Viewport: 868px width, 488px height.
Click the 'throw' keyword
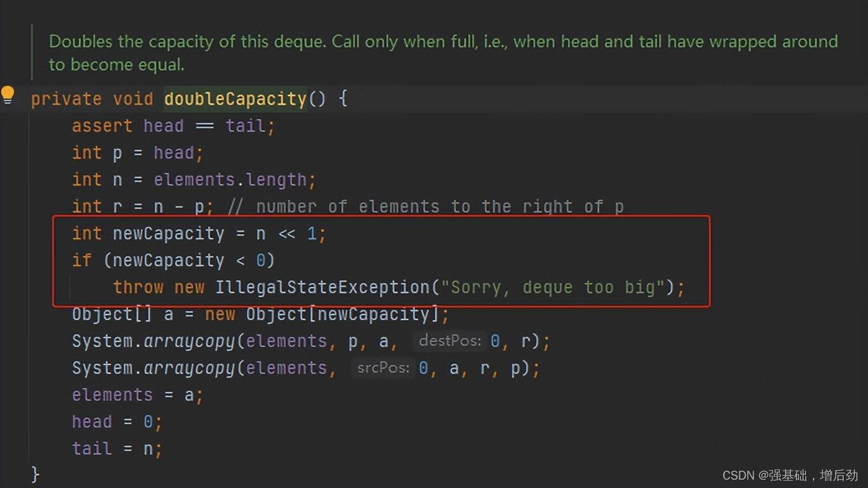138,287
